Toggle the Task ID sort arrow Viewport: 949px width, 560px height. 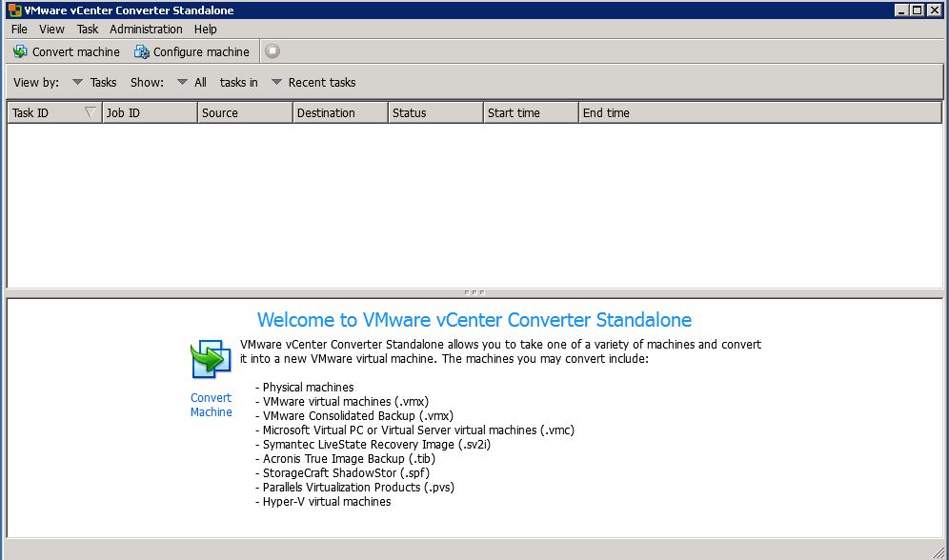91,112
